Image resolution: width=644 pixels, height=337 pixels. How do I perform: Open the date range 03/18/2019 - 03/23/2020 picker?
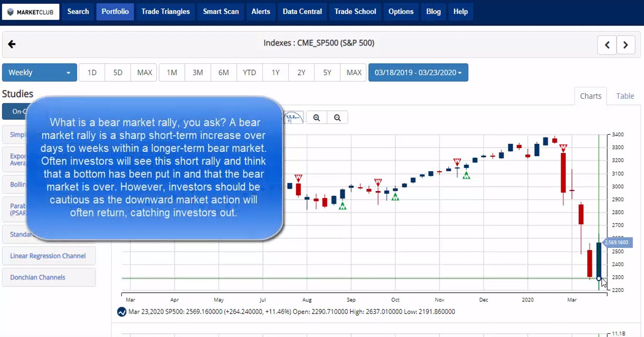418,72
